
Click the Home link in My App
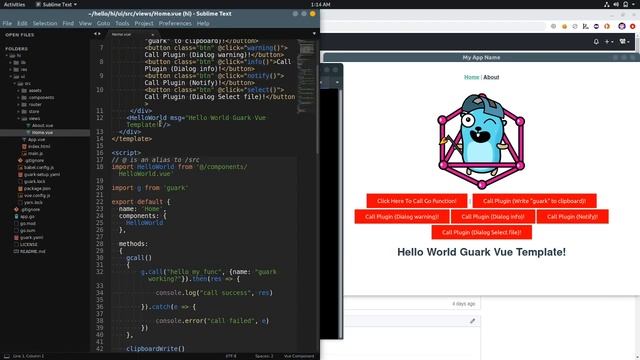tap(471, 77)
